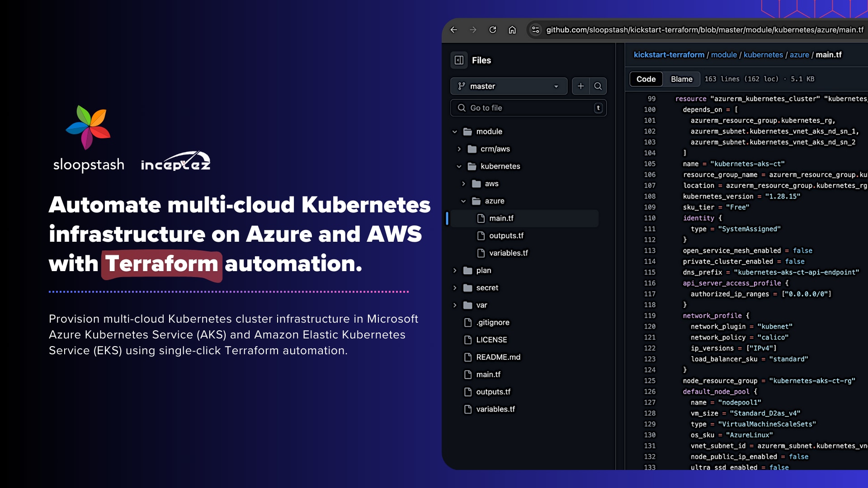Screen dimensions: 868x488
Task: Select the kubernetes folder
Action: coord(500,166)
